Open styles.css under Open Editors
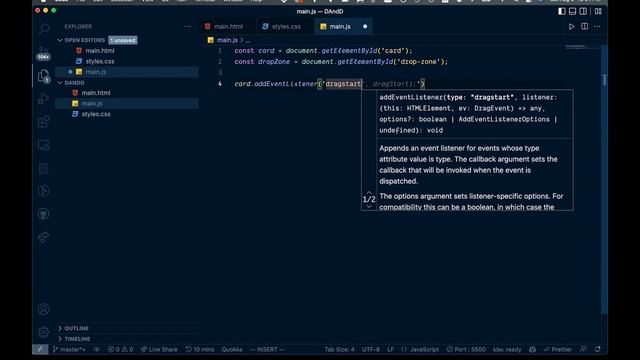 point(100,61)
